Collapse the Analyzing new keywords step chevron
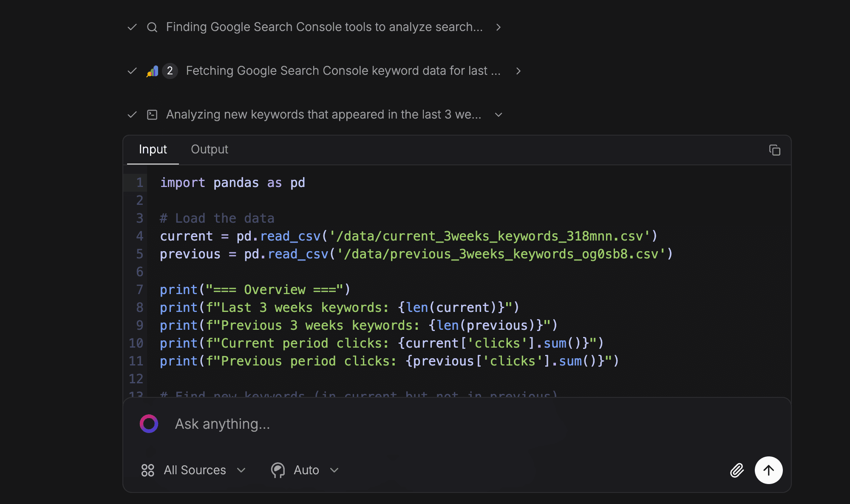 pos(499,115)
